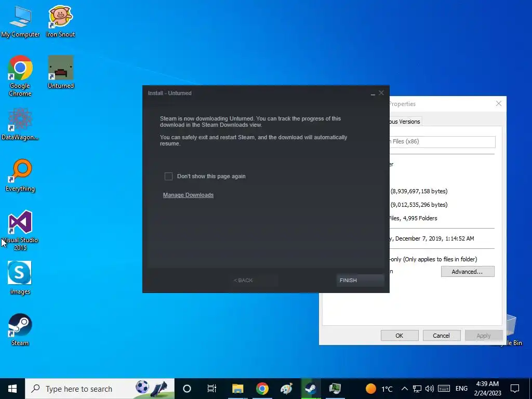Open Advanced attributes in Properties

(x=468, y=271)
